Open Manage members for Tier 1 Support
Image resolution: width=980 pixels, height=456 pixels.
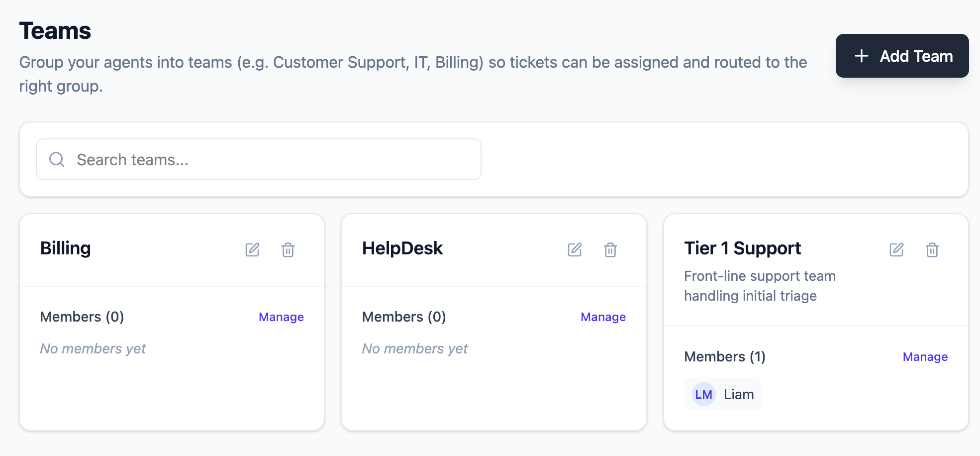[x=925, y=356]
